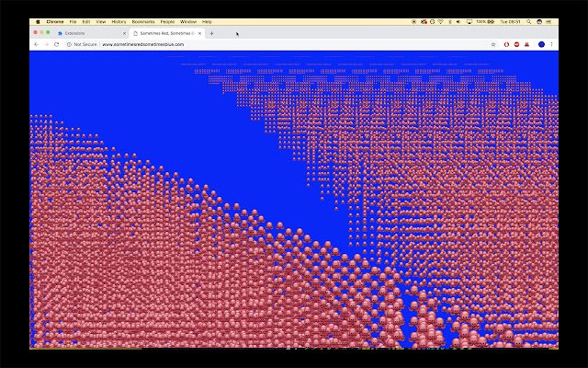Open the Apple menu
Image resolution: width=588 pixels, height=368 pixels.
[38, 22]
